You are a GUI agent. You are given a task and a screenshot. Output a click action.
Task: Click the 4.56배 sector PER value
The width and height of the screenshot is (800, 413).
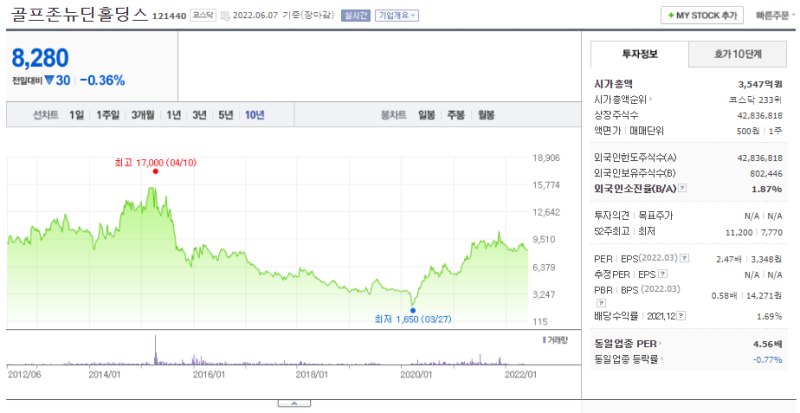coord(768,344)
